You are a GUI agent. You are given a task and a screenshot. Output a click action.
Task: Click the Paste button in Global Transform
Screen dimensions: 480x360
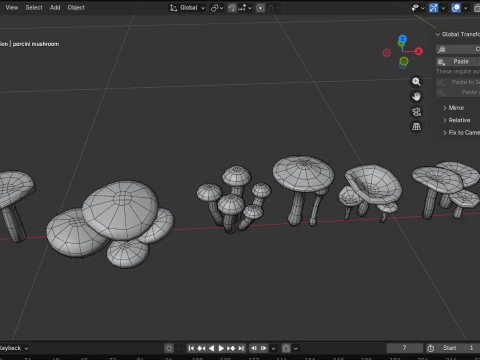pos(458,61)
